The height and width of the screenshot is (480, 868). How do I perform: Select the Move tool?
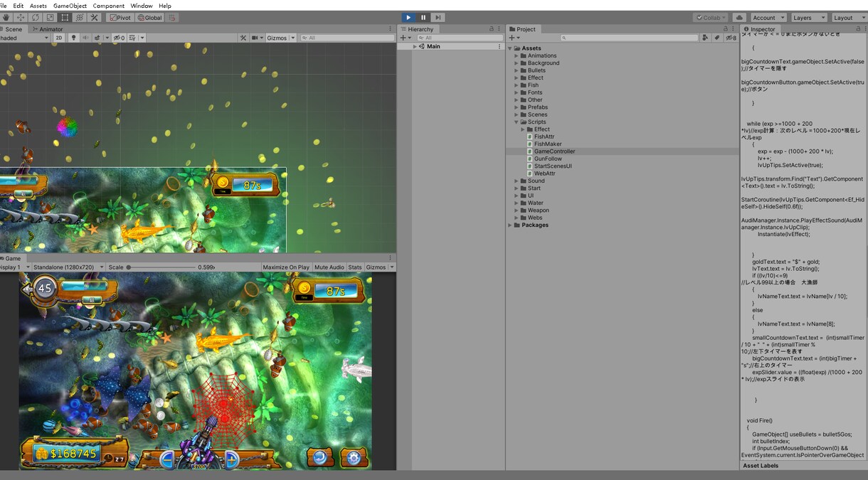pyautogui.click(x=20, y=17)
